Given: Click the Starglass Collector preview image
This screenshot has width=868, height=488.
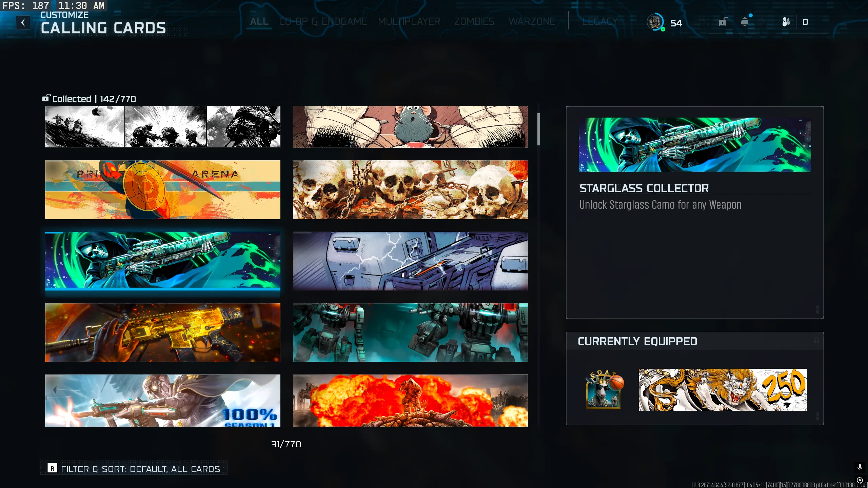Looking at the screenshot, I should click(x=695, y=145).
